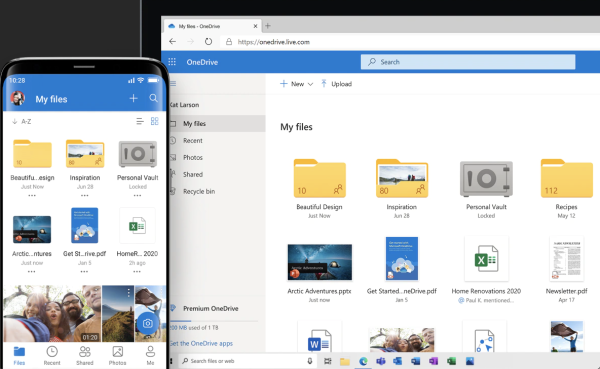Click Get the OneDrive apps link
Image resolution: width=600 pixels, height=369 pixels.
tap(202, 343)
